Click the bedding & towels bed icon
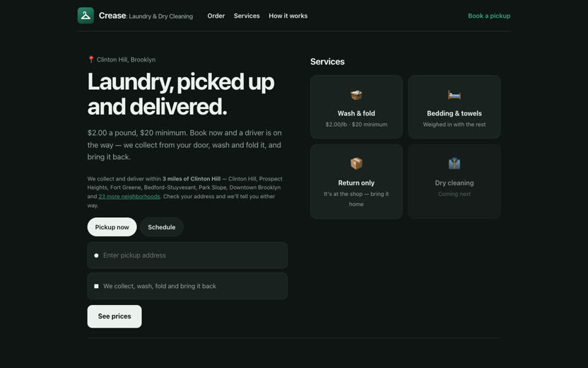588x368 pixels. (x=454, y=95)
